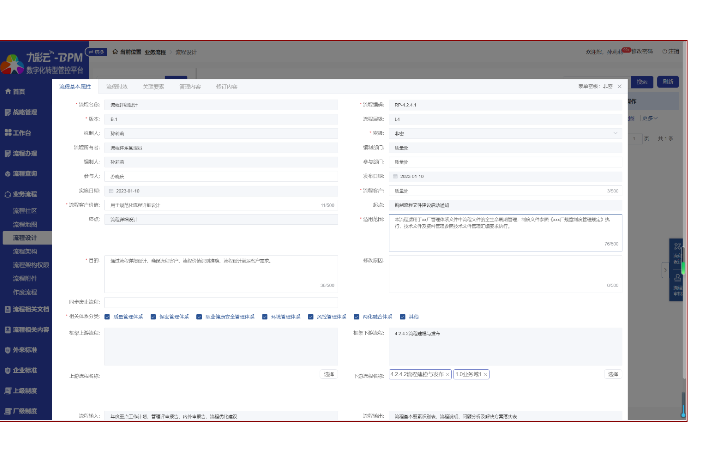Switch to the 管理内容 tab
This screenshot has height=450, width=720.
190,86
